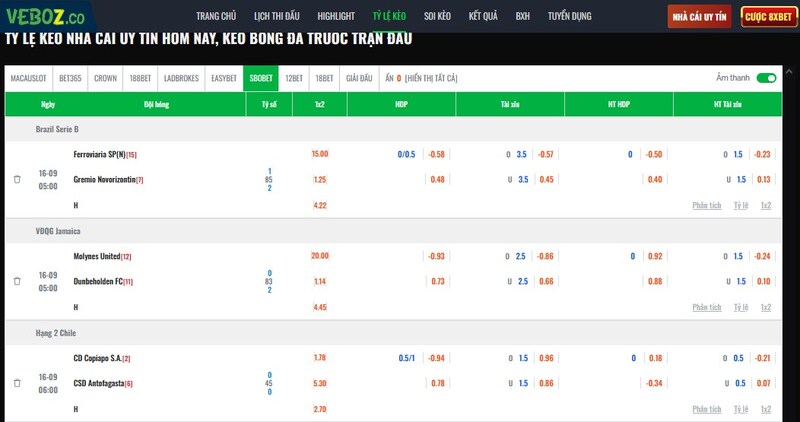Open the LADBROKES odds tab

(181, 78)
